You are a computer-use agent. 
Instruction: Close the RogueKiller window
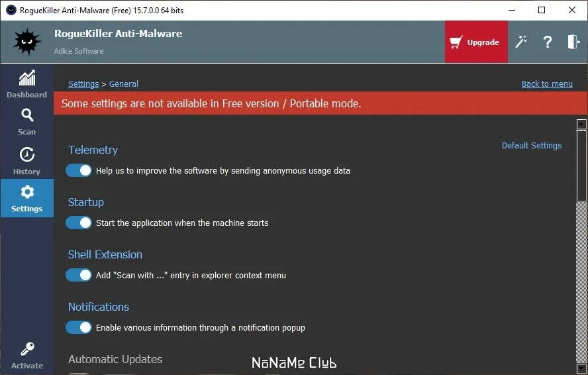click(x=572, y=10)
